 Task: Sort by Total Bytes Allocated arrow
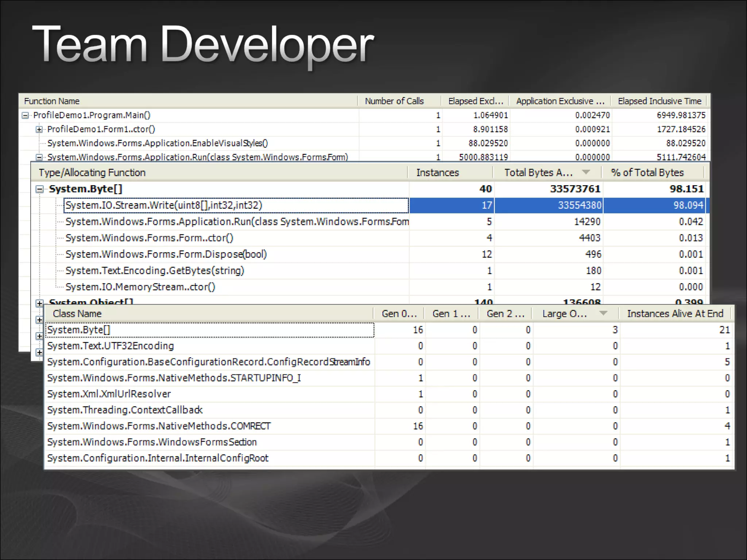586,172
